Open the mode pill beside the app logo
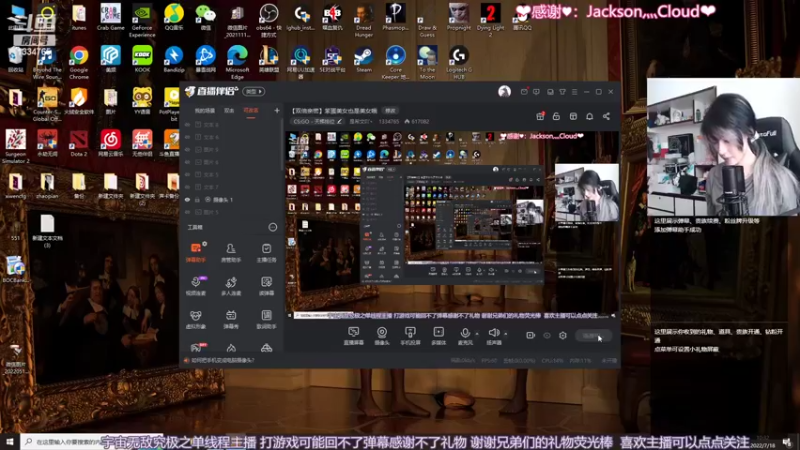This screenshot has width=800, height=450. click(254, 91)
